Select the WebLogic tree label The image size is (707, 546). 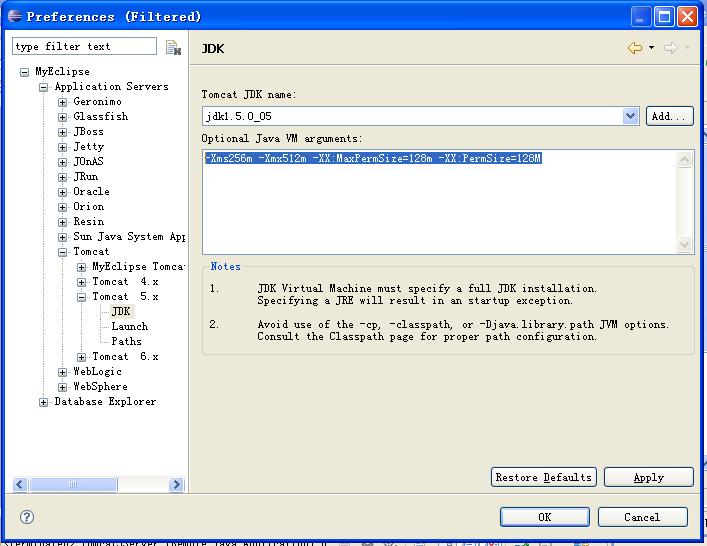pyautogui.click(x=97, y=372)
